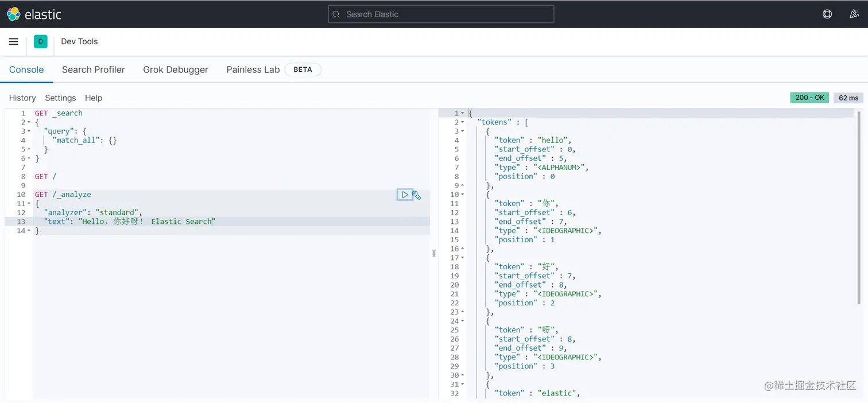Click the "type" : "<ALPHANUM>" response line
The height and width of the screenshot is (403, 868).
click(542, 167)
